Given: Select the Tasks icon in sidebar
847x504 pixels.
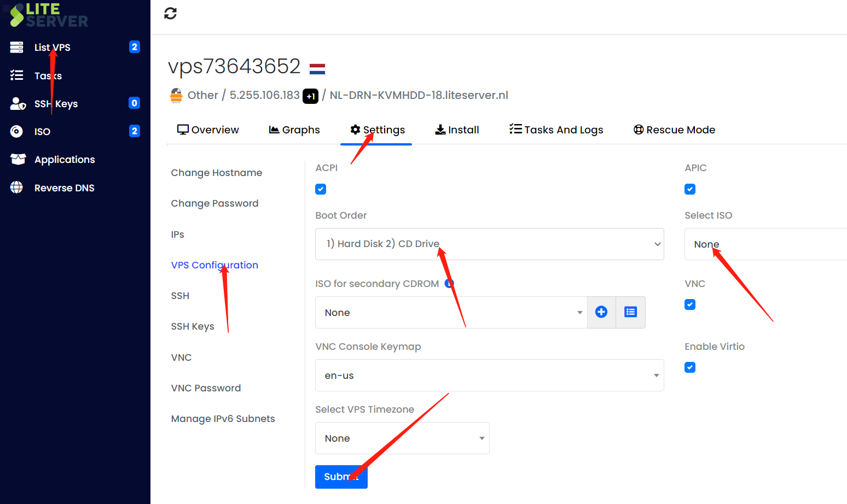Looking at the screenshot, I should click(17, 75).
